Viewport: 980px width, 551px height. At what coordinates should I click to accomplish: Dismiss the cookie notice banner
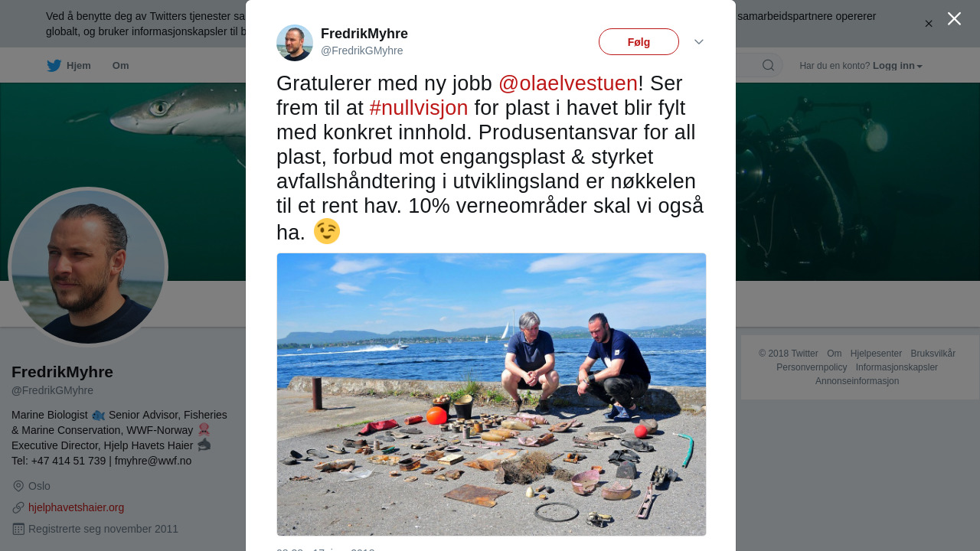(x=929, y=24)
